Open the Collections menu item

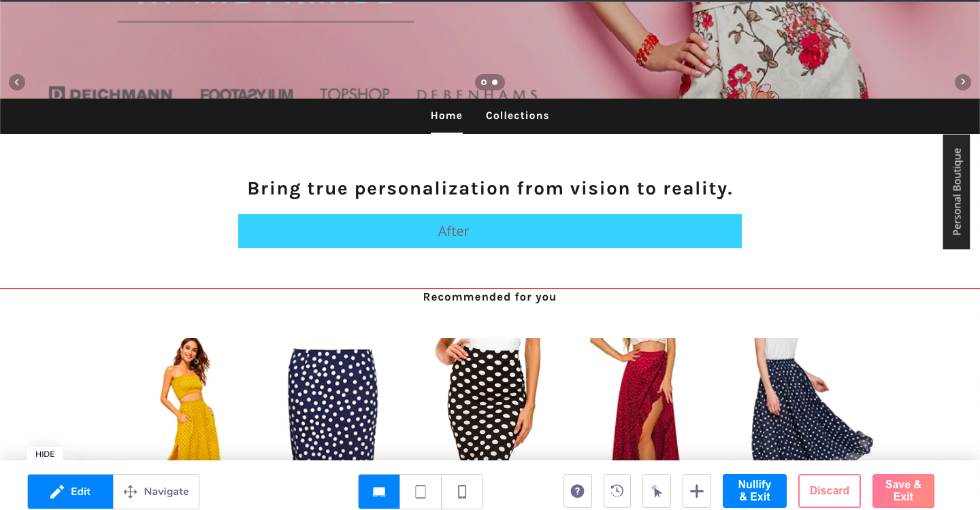517,116
